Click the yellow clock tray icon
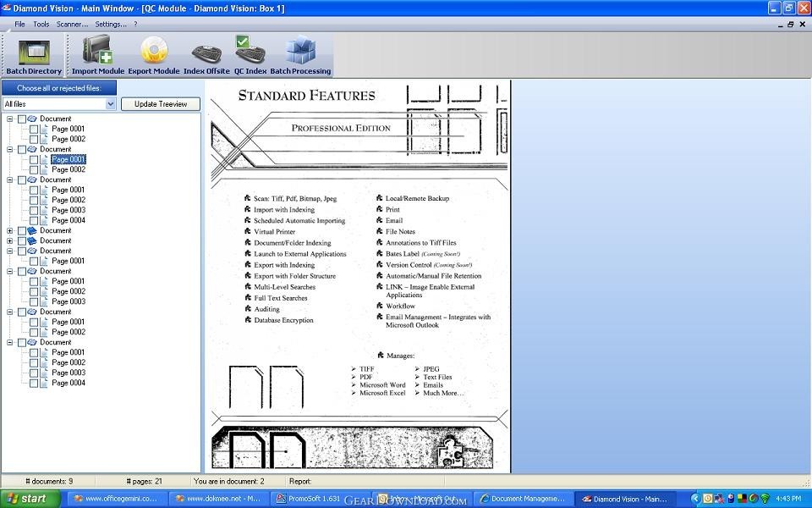 tap(708, 499)
